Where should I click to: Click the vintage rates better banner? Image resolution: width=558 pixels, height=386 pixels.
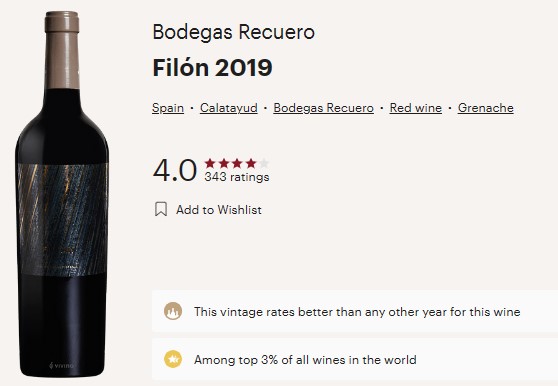pos(355,311)
